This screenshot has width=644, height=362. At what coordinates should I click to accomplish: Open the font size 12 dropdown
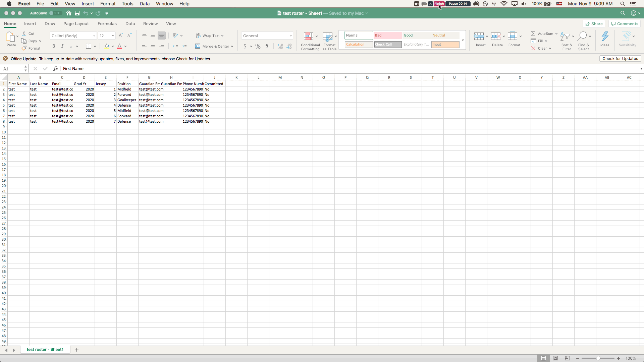[113, 36]
